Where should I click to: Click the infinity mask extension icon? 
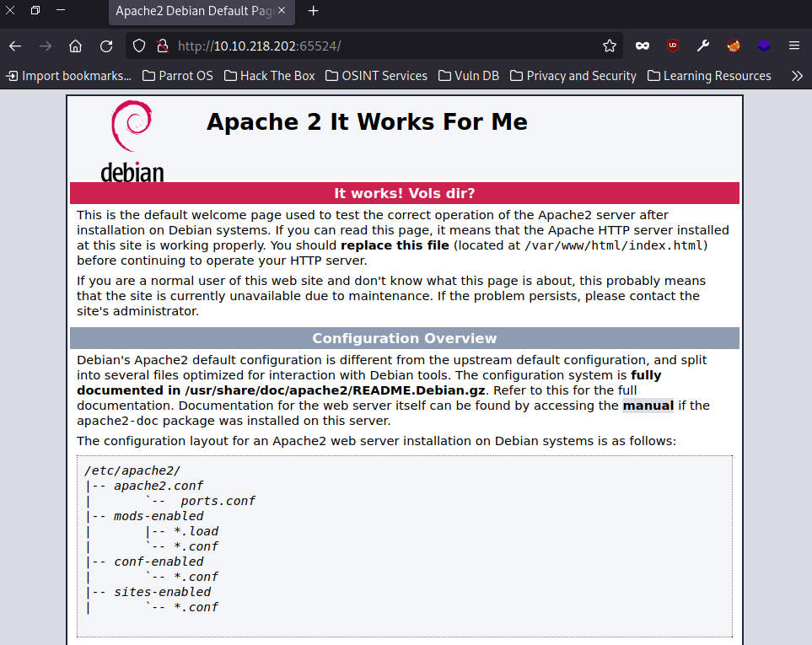pos(642,46)
